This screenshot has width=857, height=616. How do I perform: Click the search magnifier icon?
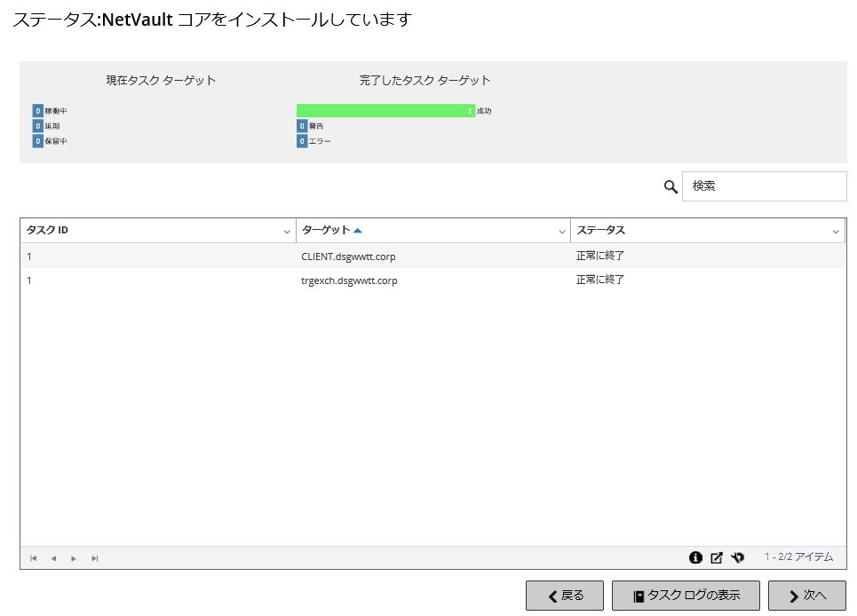tap(671, 186)
